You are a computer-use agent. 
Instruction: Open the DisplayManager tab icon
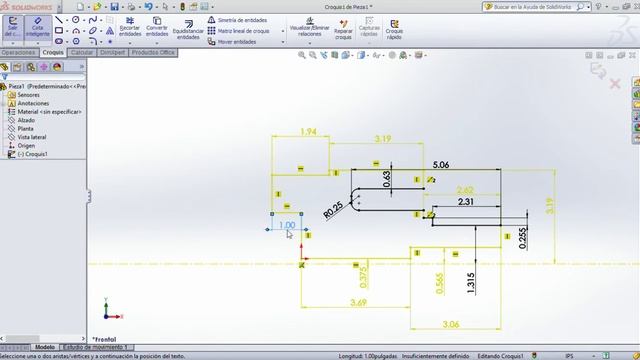(57, 67)
